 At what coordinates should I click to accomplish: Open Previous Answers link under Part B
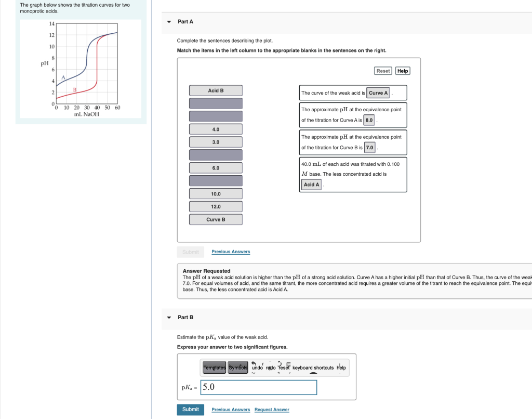point(231,410)
